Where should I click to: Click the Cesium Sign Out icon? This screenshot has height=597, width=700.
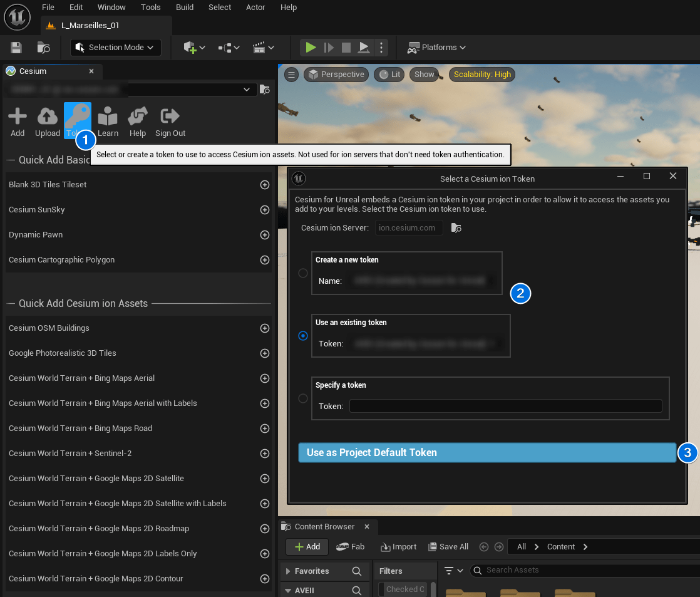coord(170,121)
